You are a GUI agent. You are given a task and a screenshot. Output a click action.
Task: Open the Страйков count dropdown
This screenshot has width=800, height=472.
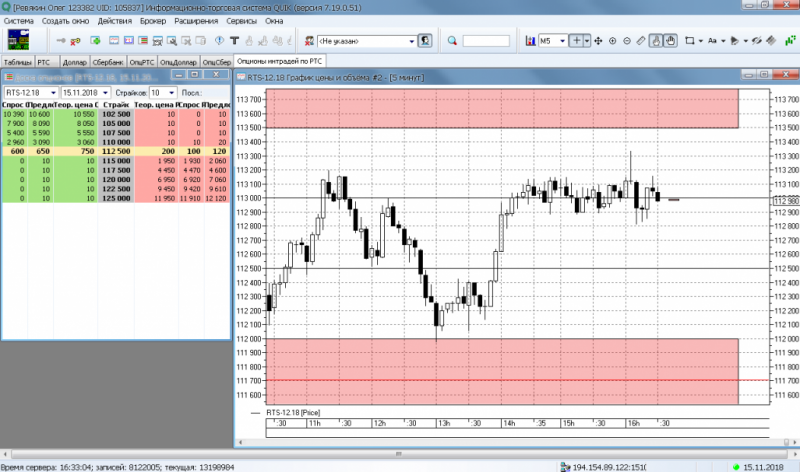pos(171,93)
